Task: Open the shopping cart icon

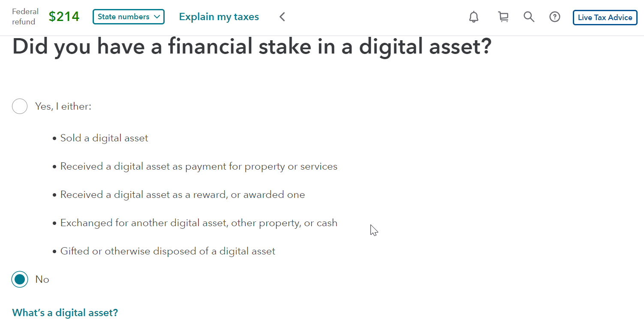Action: [503, 17]
